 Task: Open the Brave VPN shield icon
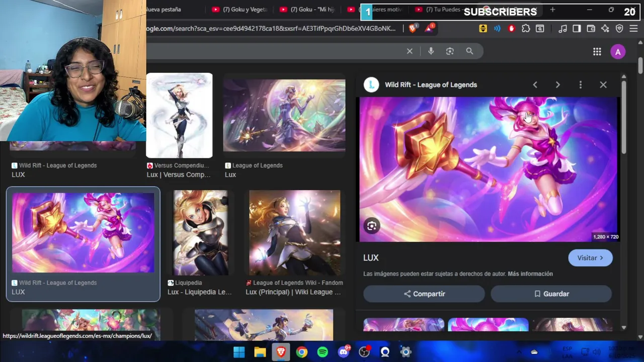coord(619,29)
